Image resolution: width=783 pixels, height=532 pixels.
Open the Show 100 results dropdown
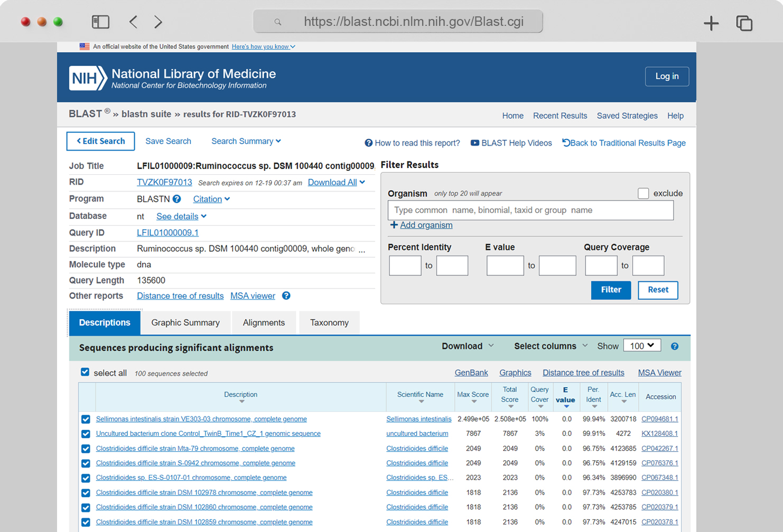coord(642,346)
